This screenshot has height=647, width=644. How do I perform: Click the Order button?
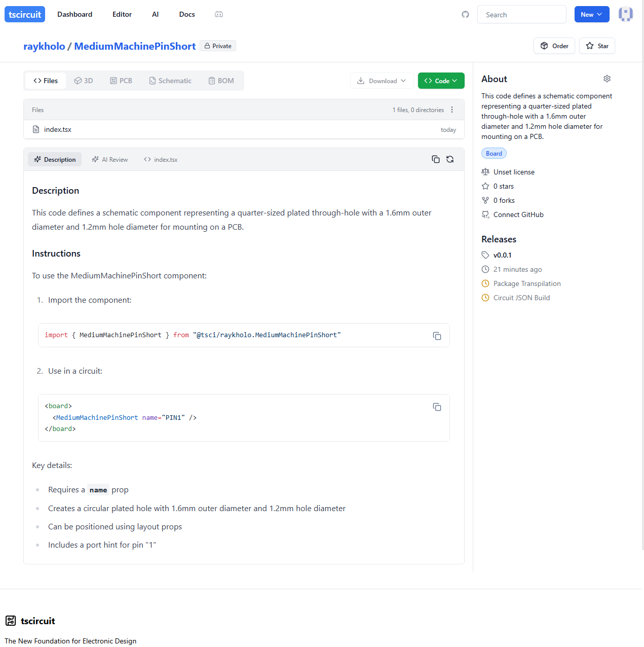pos(554,46)
